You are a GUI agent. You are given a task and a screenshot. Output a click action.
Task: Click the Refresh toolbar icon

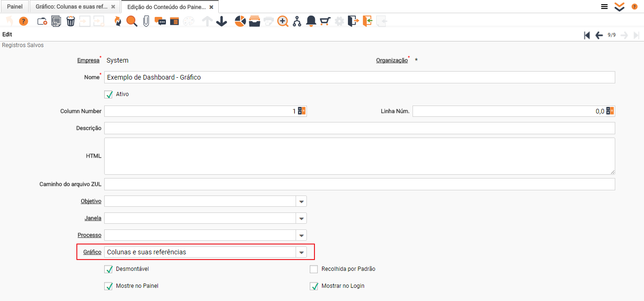click(x=117, y=21)
